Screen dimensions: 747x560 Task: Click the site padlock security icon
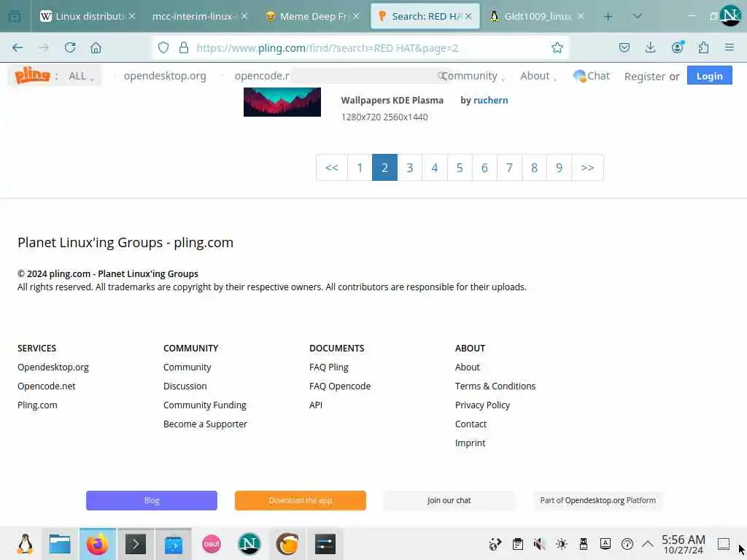(184, 47)
